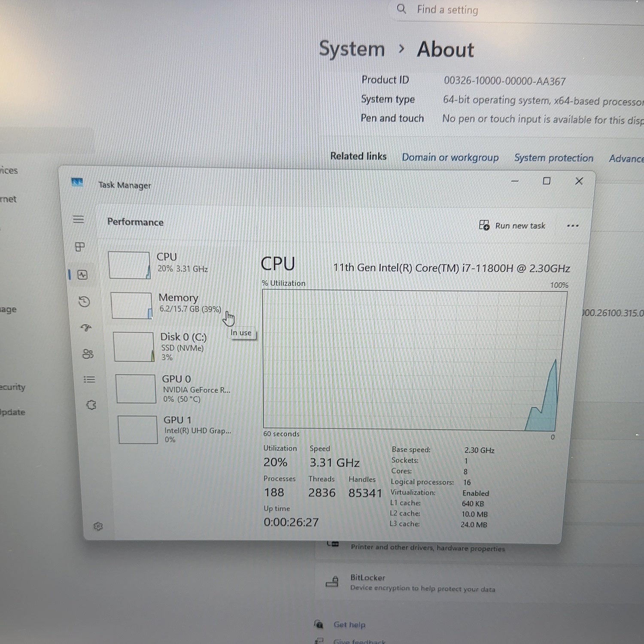Click the CPU mini graph thumbnail

129,265
